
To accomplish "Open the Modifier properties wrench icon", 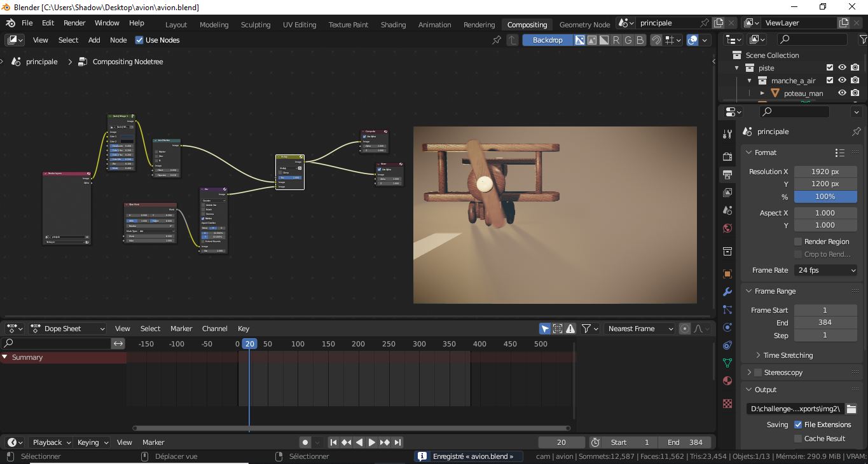I will (727, 292).
